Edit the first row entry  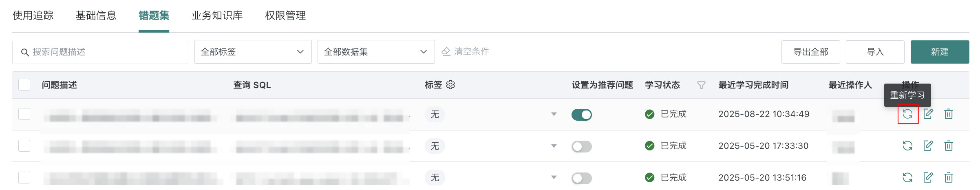928,114
